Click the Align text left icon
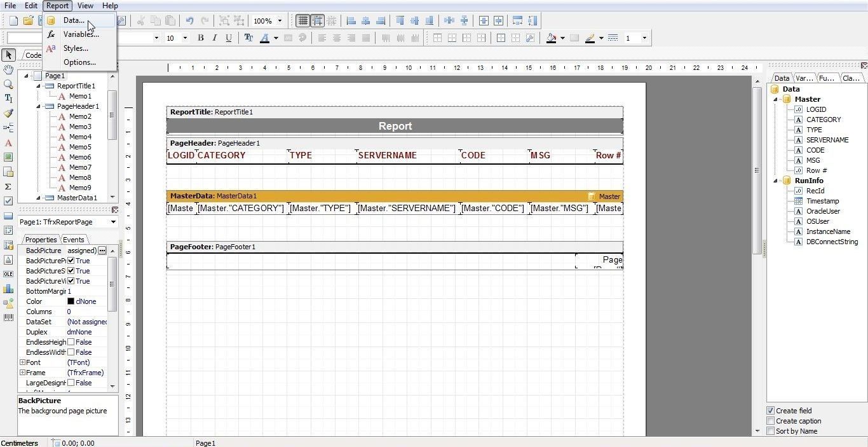Screen dimensions: 868x447 tap(322, 38)
